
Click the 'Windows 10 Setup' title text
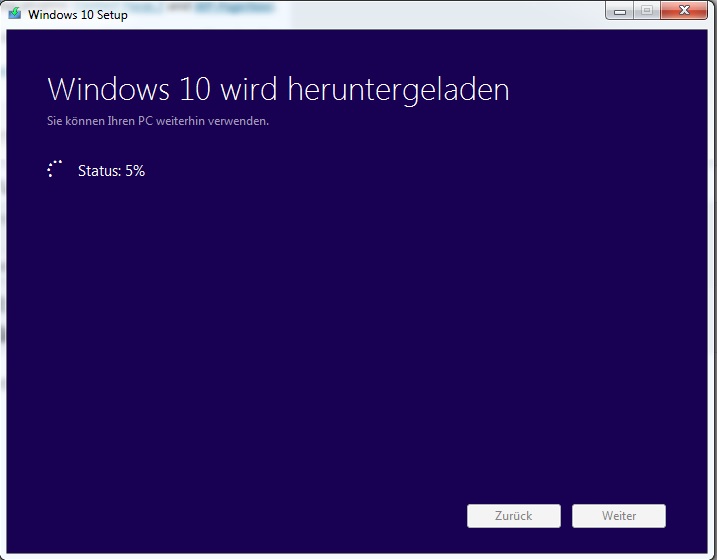[78, 15]
